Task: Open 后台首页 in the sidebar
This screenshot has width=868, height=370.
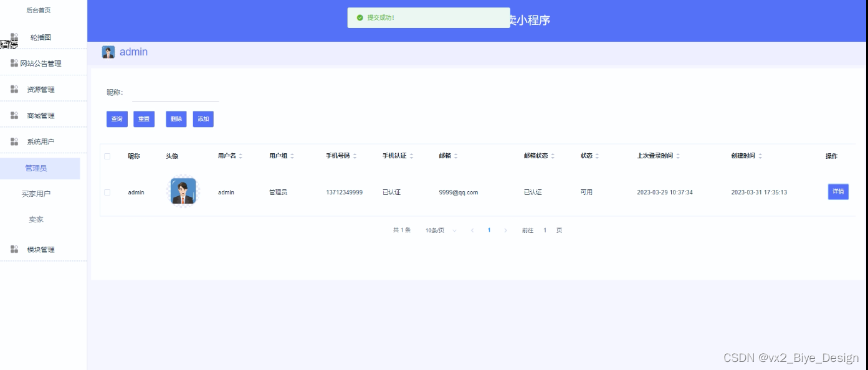Action: [39, 11]
